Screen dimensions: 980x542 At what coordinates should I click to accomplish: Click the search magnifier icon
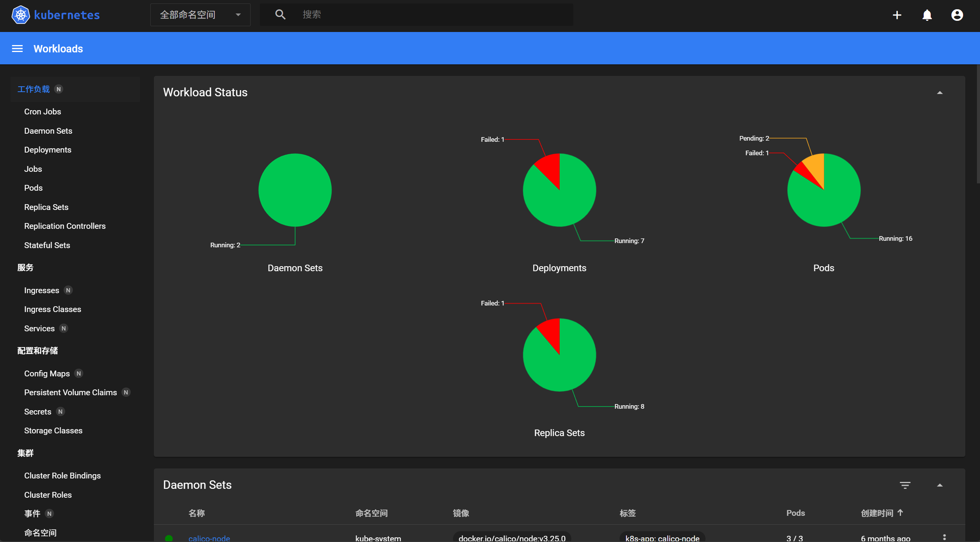click(x=280, y=15)
